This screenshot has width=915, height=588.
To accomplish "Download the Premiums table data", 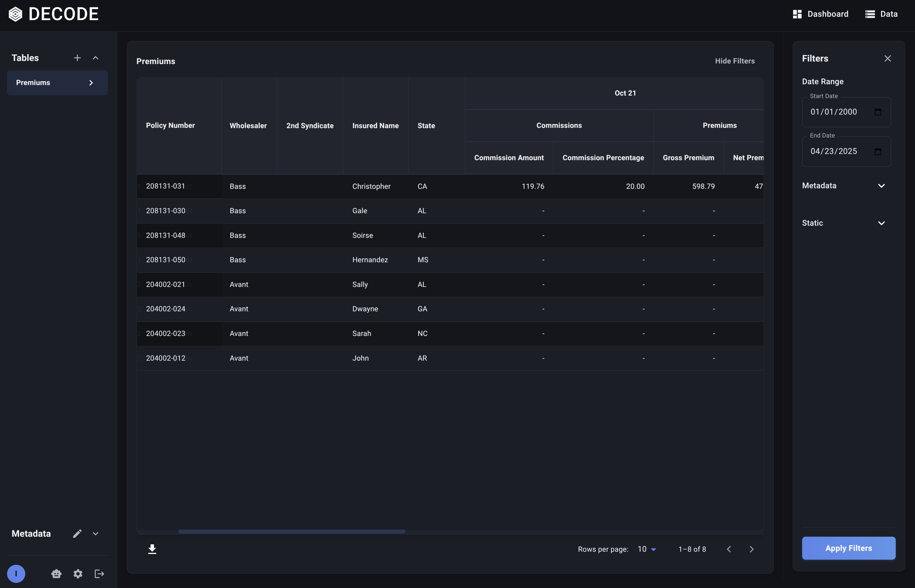I will coord(152,549).
